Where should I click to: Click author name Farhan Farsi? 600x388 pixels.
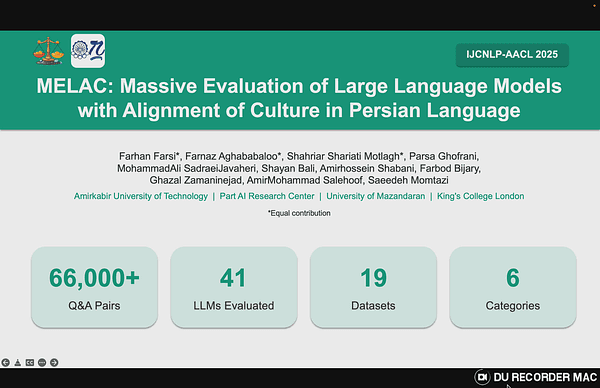[x=148, y=156]
